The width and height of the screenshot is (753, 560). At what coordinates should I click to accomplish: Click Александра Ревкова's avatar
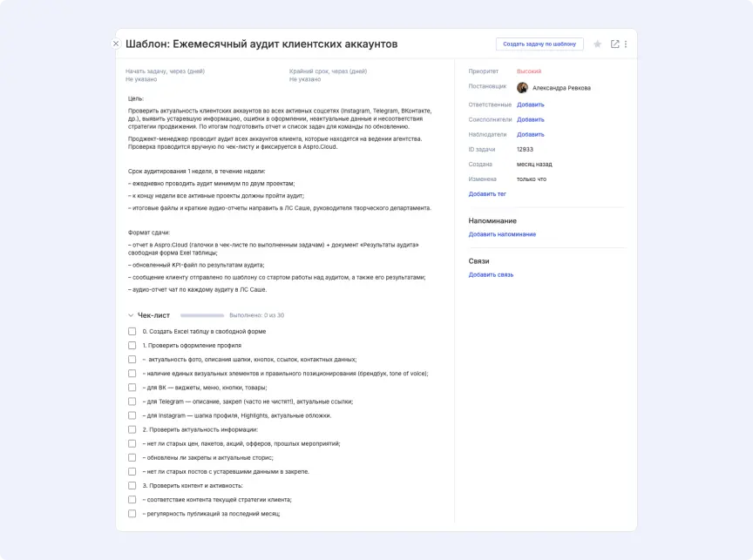522,88
